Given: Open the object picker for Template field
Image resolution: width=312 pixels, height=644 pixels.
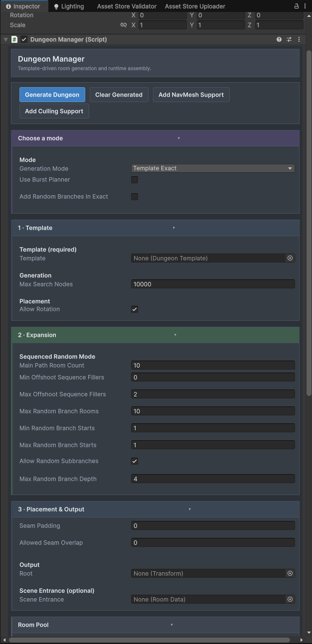Looking at the screenshot, I should click(x=290, y=258).
